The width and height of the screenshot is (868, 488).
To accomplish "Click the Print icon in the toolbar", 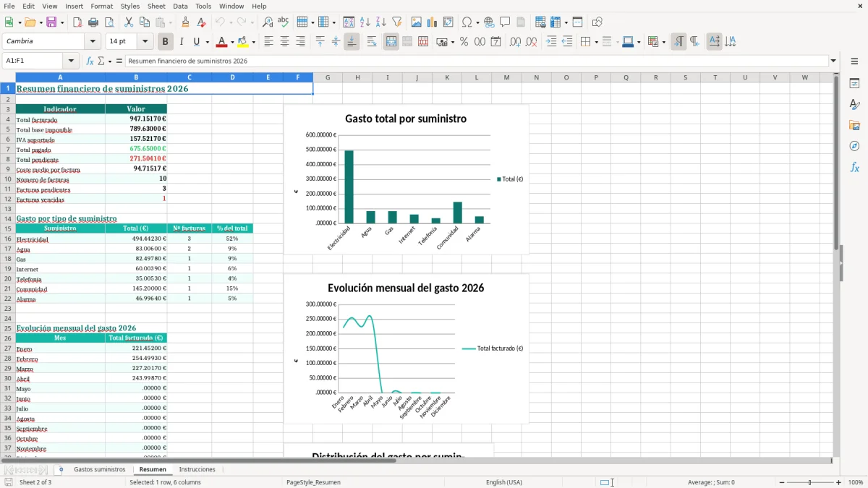I will click(x=93, y=22).
